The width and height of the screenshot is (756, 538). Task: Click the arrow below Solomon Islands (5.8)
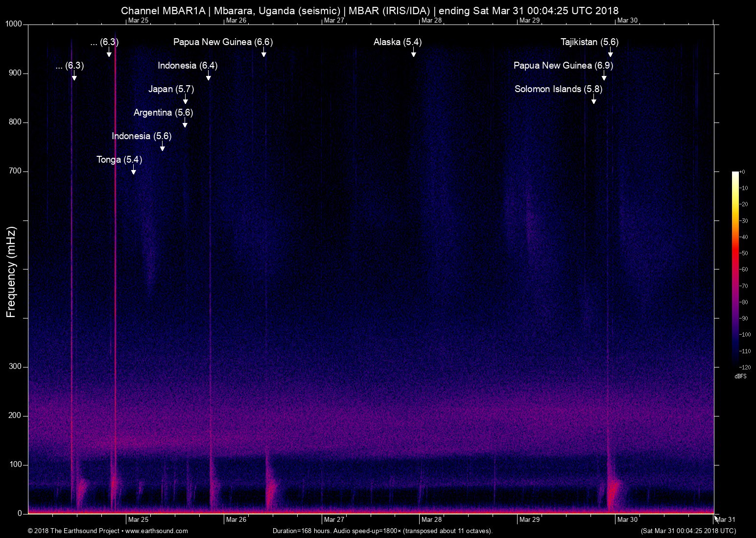(593, 100)
